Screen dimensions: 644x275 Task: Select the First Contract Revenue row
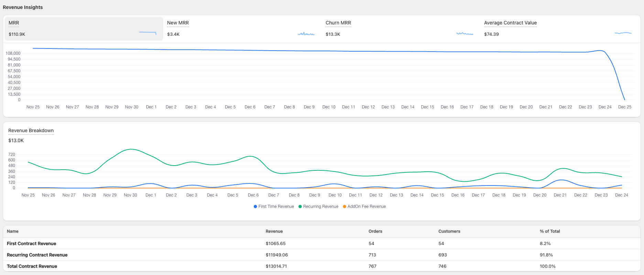pos(31,243)
